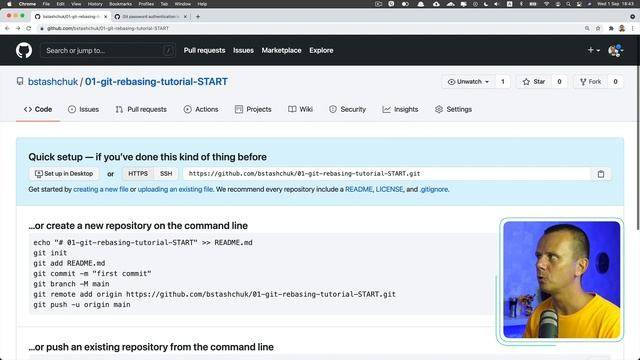Open the View menu in the menu bar

[x=76, y=4]
